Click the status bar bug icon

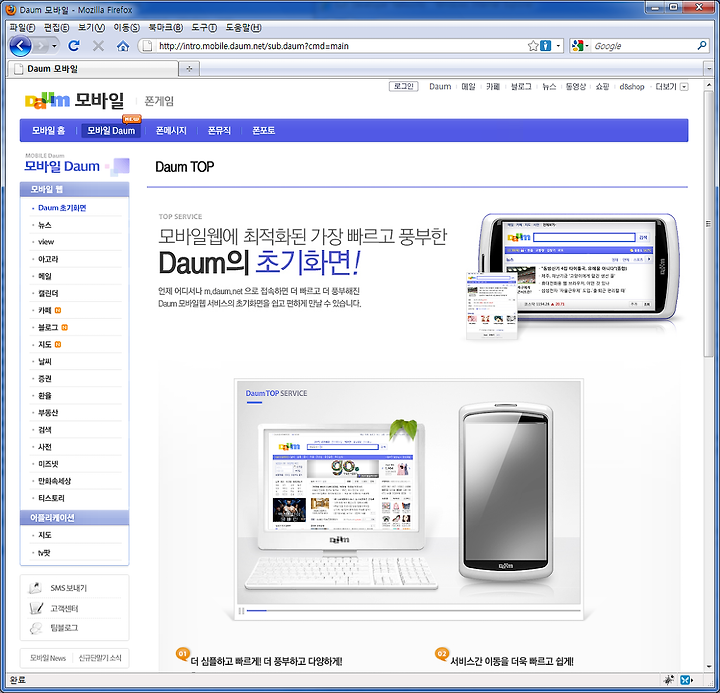coord(669,680)
